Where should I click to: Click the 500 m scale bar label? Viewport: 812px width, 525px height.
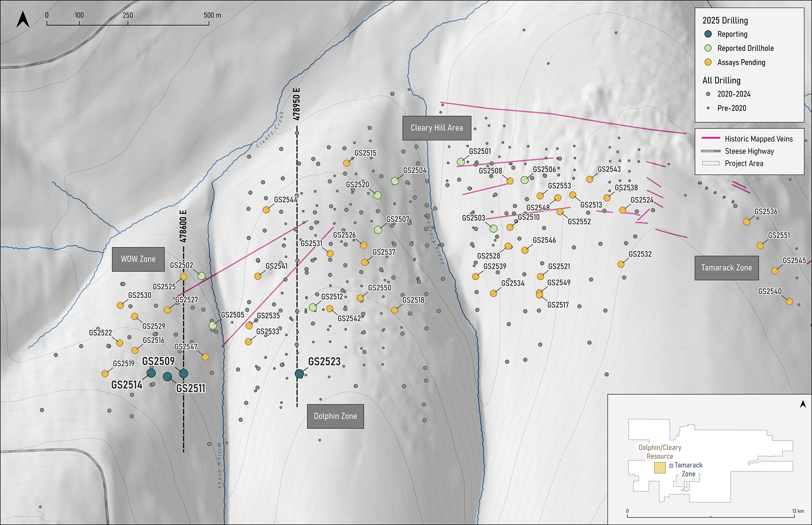pyautogui.click(x=212, y=15)
